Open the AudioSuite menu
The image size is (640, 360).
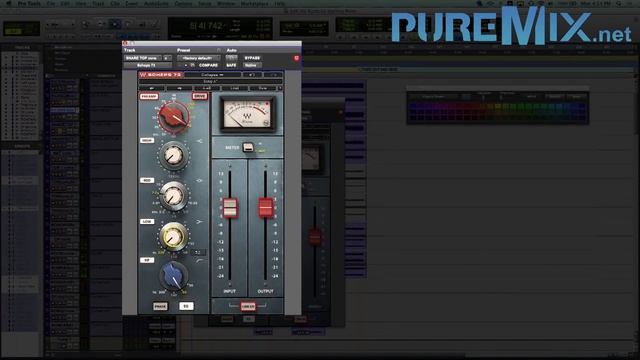[x=156, y=4]
